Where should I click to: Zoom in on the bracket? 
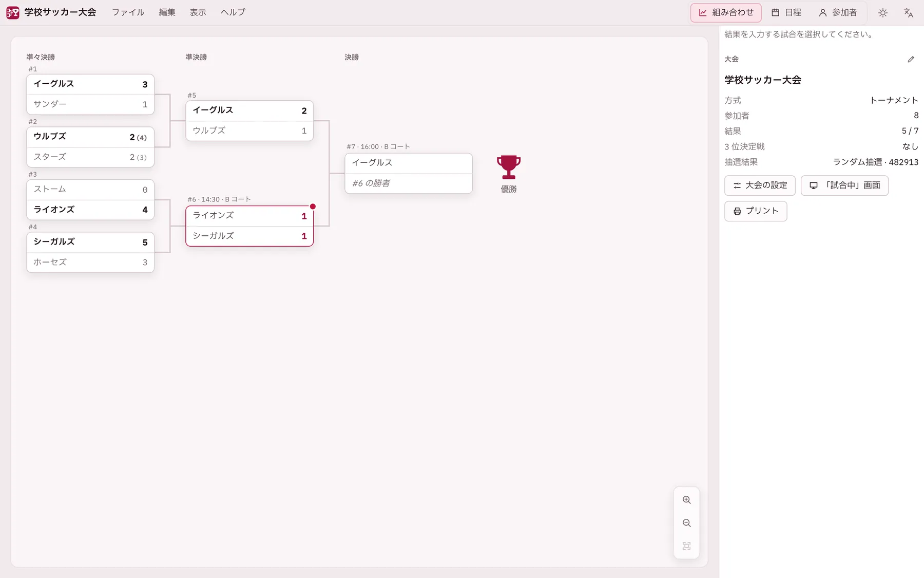[687, 500]
